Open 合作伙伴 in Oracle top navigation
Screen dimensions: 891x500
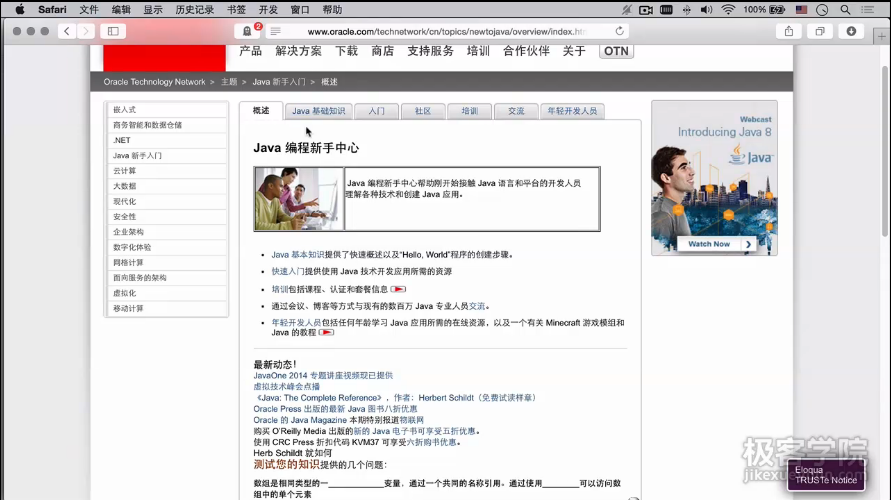(x=526, y=51)
